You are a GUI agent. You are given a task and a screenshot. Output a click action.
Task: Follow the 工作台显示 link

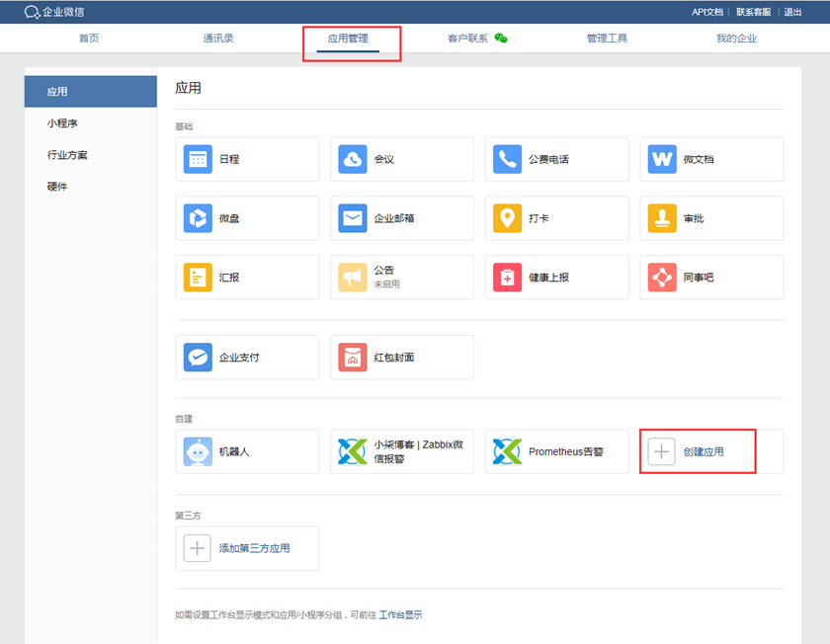tap(400, 614)
